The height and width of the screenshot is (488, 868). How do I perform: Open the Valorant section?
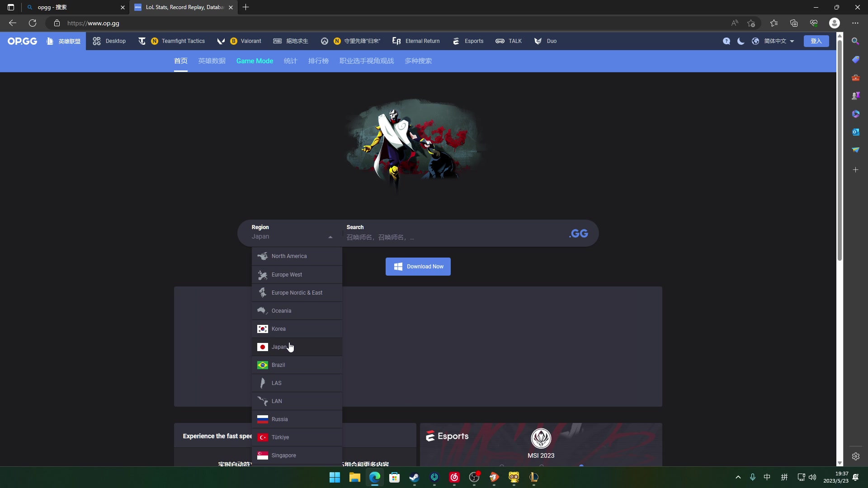(x=239, y=41)
